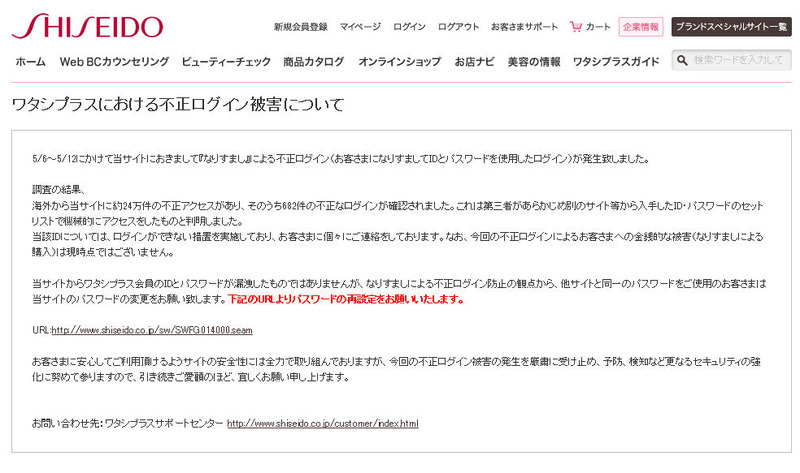800x473 pixels.
Task: Click the Shiseido logo
Action: click(89, 26)
